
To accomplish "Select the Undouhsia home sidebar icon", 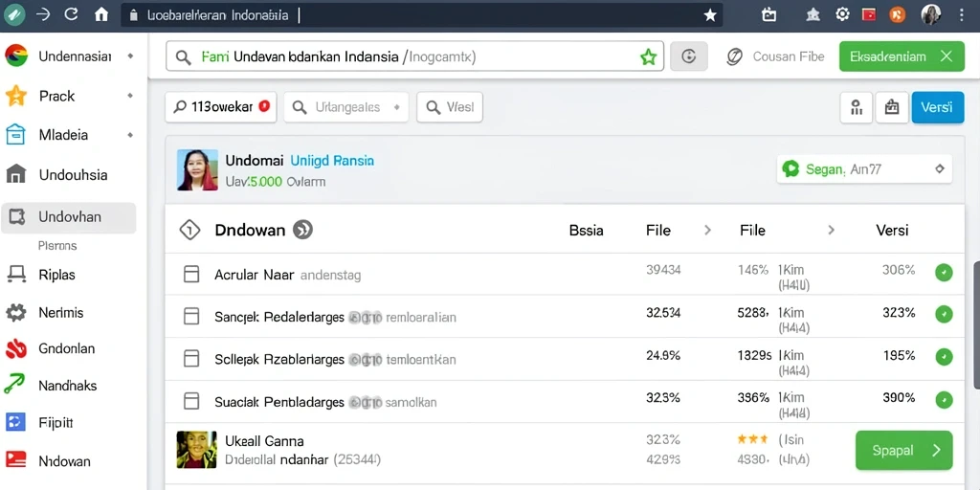I will pos(15,174).
